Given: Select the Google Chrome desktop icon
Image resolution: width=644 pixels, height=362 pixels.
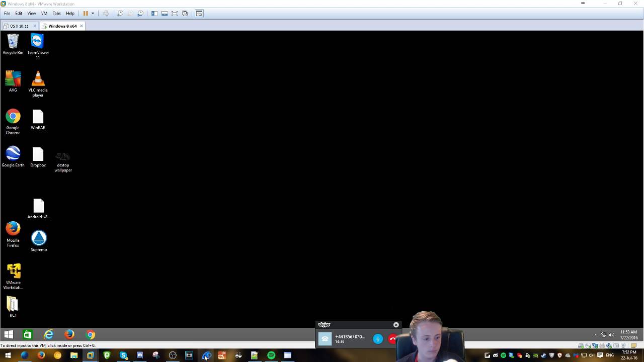Looking at the screenshot, I should [13, 122].
